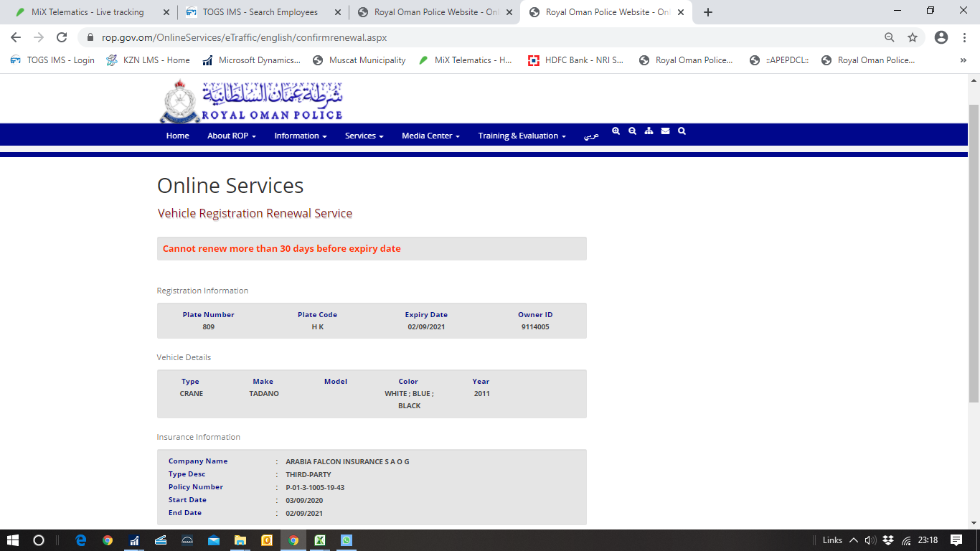Expand the Services dropdown menu

tap(364, 136)
